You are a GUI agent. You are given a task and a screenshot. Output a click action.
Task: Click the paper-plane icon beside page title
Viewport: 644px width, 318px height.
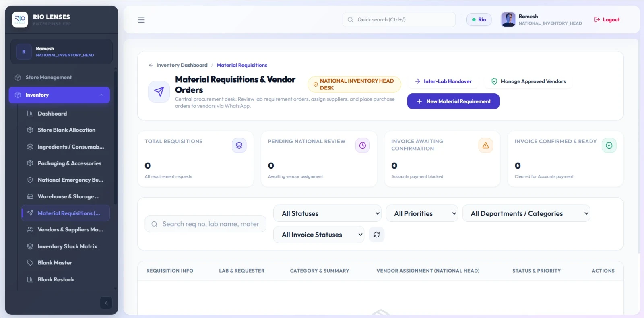coord(159,92)
